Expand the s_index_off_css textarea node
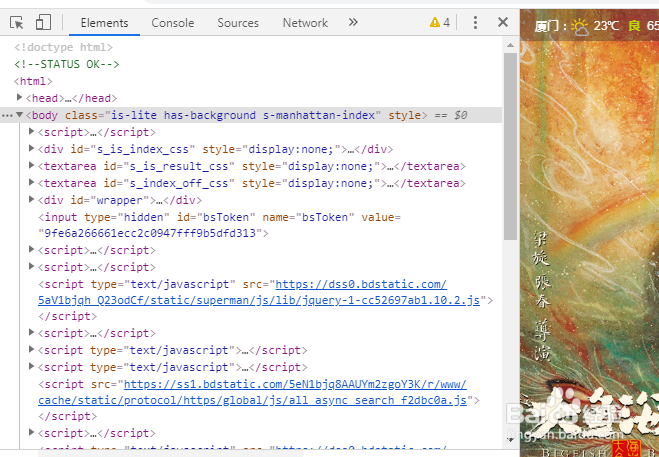This screenshot has width=659, height=457. pyautogui.click(x=31, y=182)
